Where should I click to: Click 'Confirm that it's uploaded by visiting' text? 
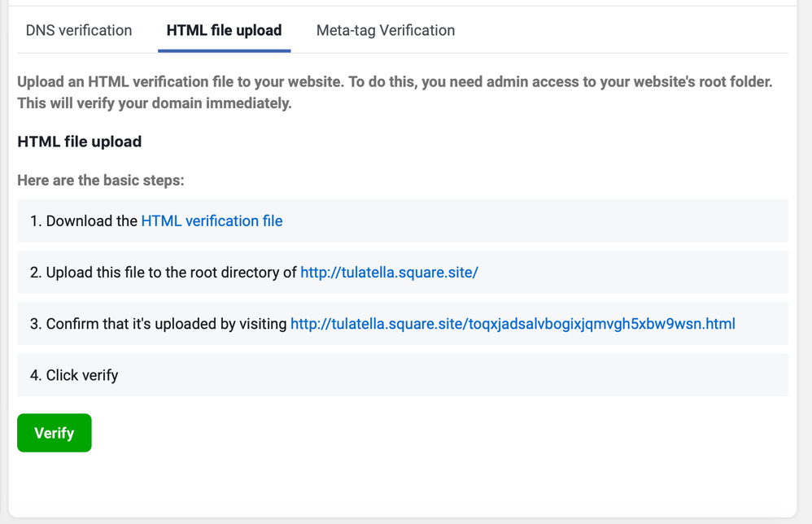[167, 323]
